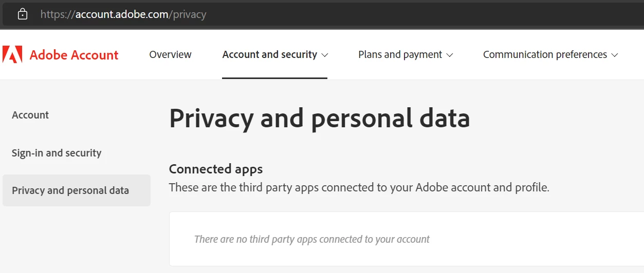Select Privacy and personal data sidebar item

(70, 190)
